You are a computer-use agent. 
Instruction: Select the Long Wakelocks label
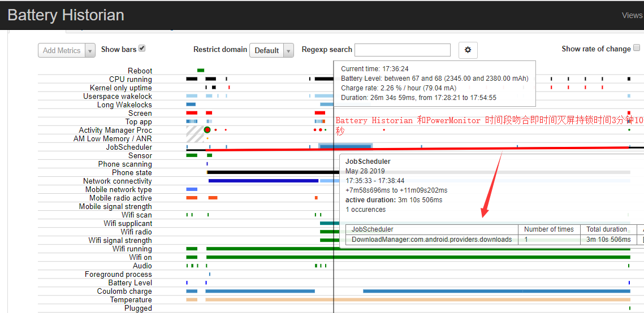[x=124, y=105]
